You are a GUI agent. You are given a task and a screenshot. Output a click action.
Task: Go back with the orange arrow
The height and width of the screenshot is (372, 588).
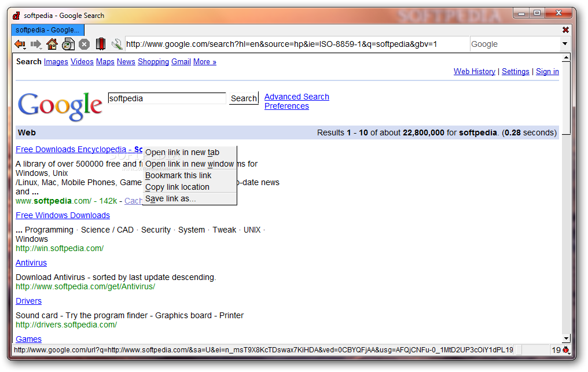coord(20,44)
